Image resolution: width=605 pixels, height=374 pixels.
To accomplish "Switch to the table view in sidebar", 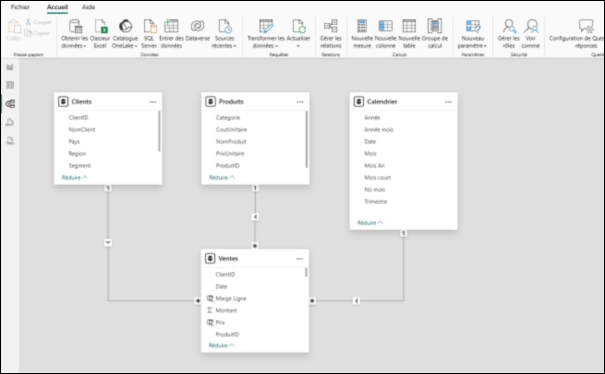I will [10, 85].
